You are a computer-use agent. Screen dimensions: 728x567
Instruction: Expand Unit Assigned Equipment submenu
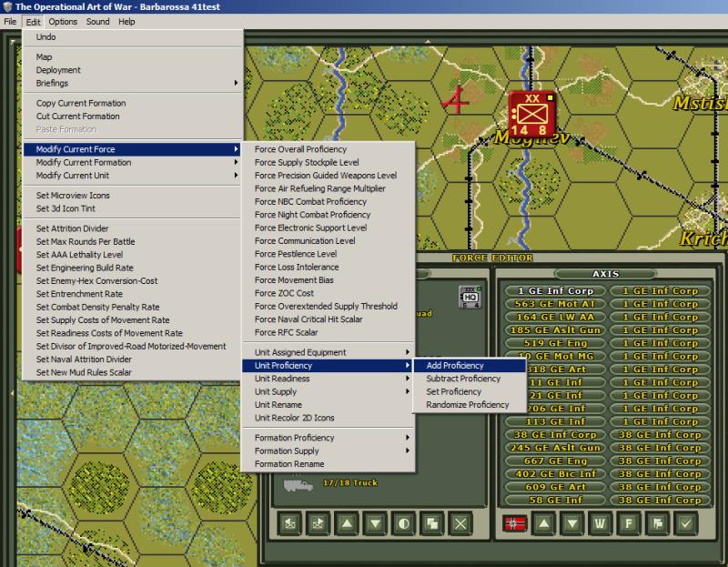tap(328, 352)
